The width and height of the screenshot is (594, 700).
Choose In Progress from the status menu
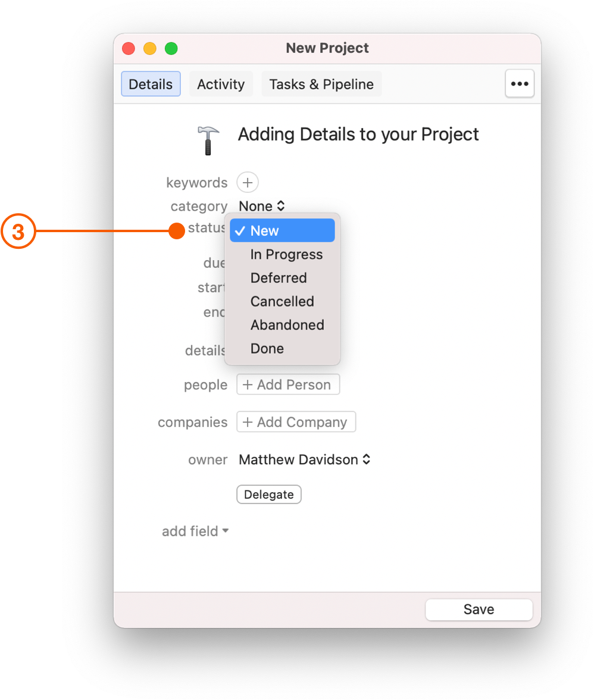[286, 254]
